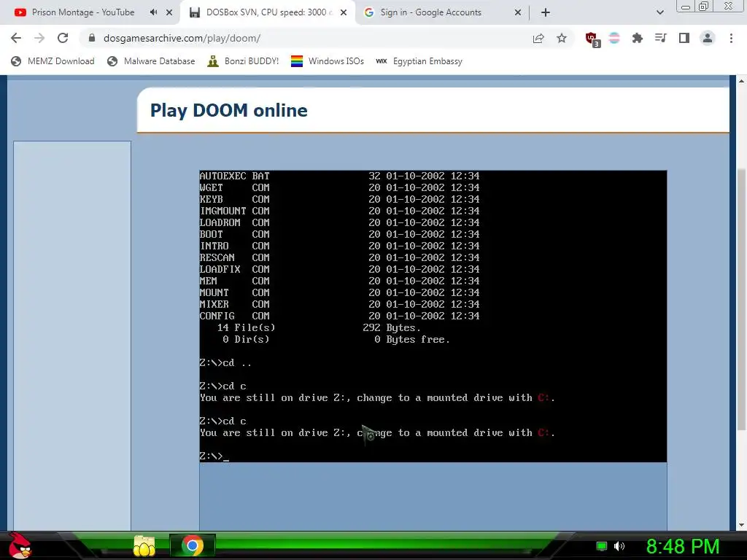Image resolution: width=747 pixels, height=560 pixels.
Task: Open the green monitor tray icon
Action: 602,546
